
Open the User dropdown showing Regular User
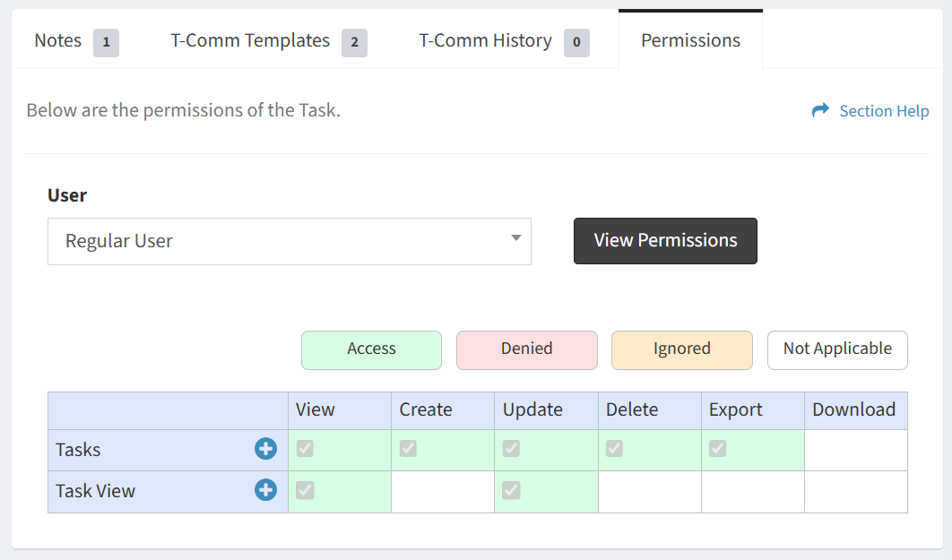point(289,241)
